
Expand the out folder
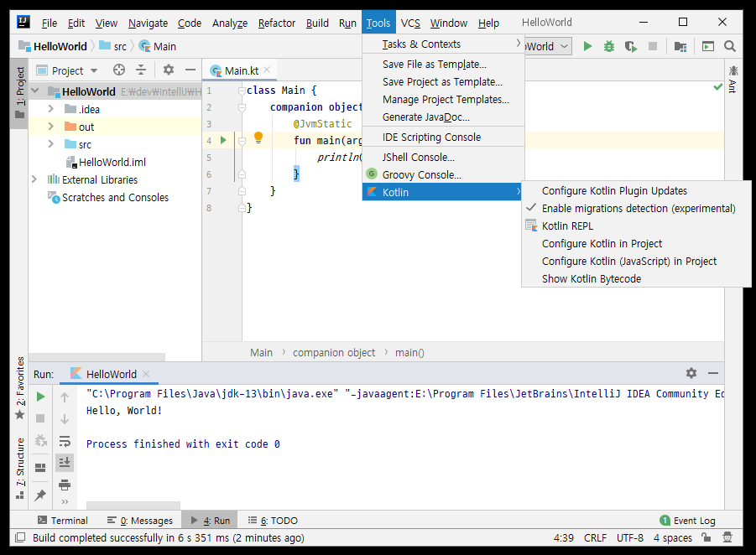click(x=50, y=127)
